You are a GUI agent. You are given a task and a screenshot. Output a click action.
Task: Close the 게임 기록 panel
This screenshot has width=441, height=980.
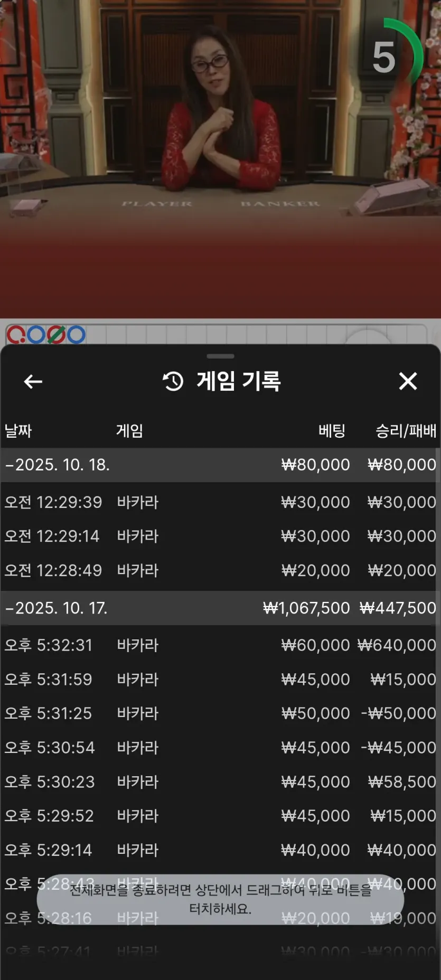click(408, 381)
